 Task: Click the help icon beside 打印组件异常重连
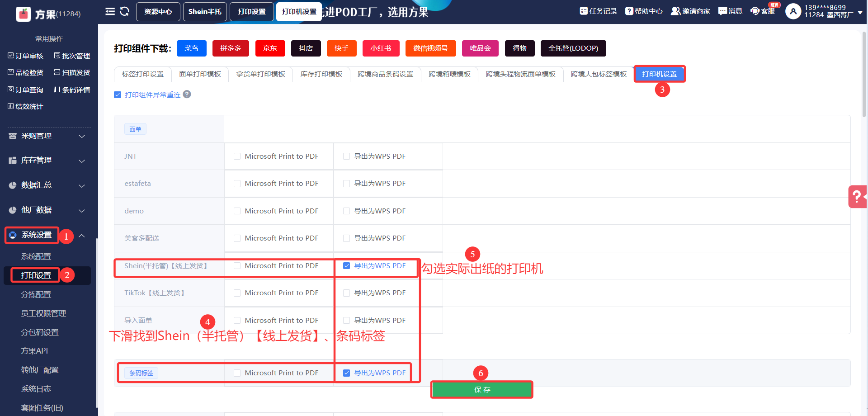[x=187, y=95]
